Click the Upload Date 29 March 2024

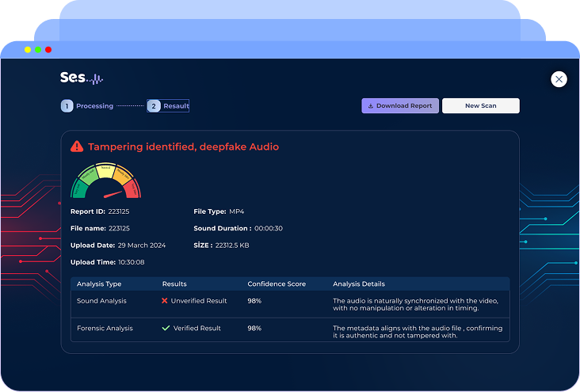click(142, 245)
